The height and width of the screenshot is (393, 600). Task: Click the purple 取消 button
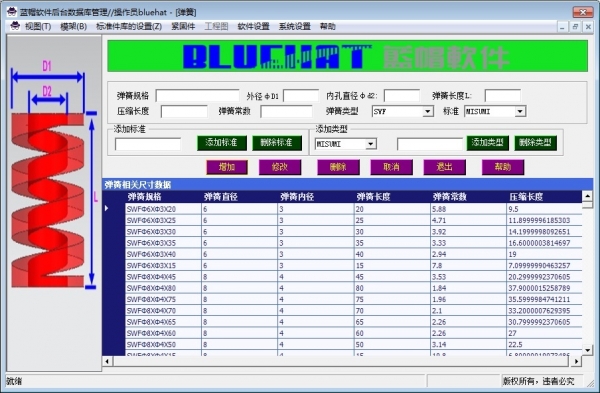pos(391,167)
